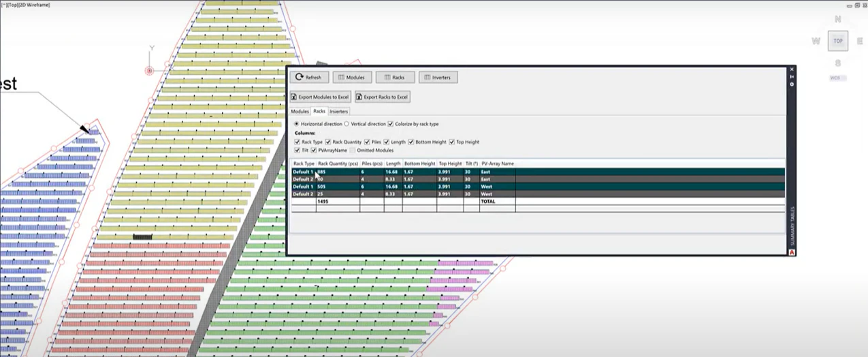Click the Racks toolbar button
Screen dimensions: 868x357
coord(395,77)
